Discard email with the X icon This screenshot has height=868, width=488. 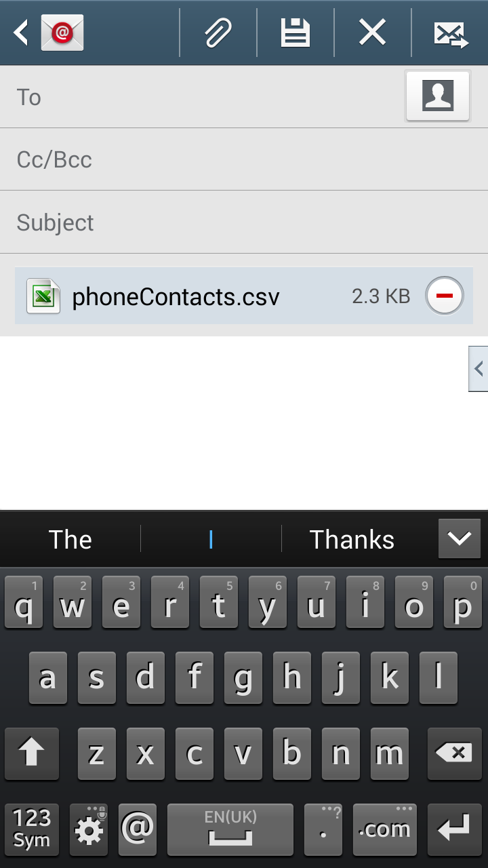(373, 33)
